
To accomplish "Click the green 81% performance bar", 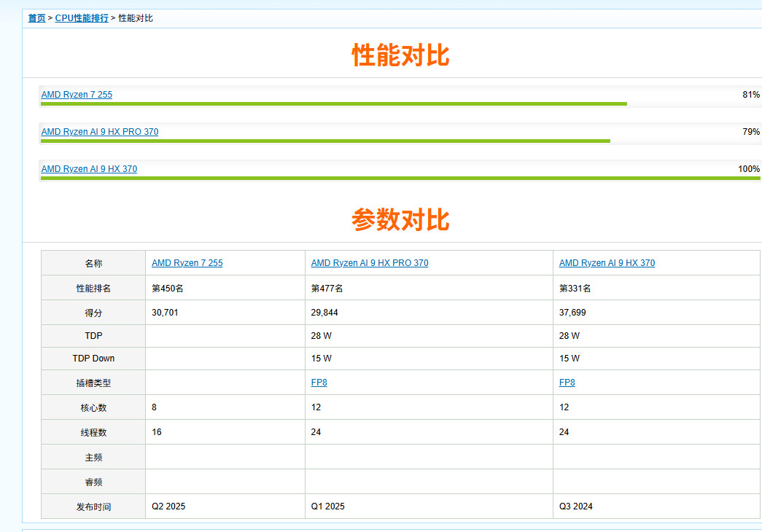I will [x=334, y=104].
